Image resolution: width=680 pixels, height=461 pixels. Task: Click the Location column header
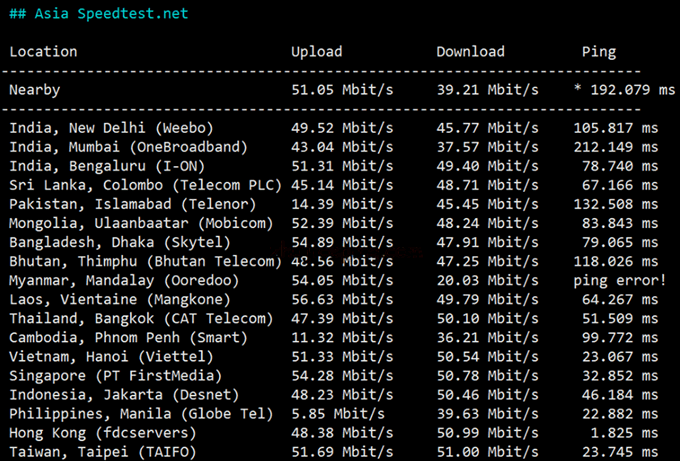point(43,52)
